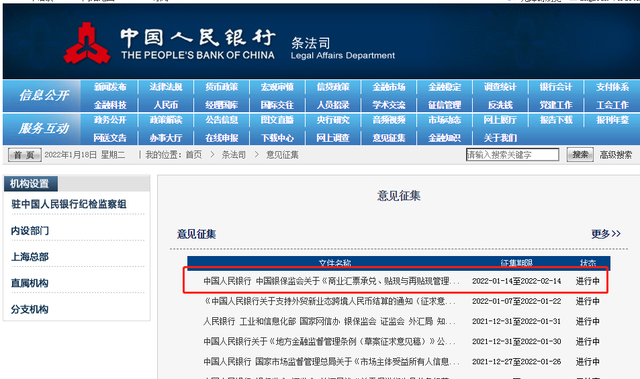Click the date range 2022-01-07至2022-01-22
Image resolution: width=640 pixels, height=379 pixels.
(516, 301)
